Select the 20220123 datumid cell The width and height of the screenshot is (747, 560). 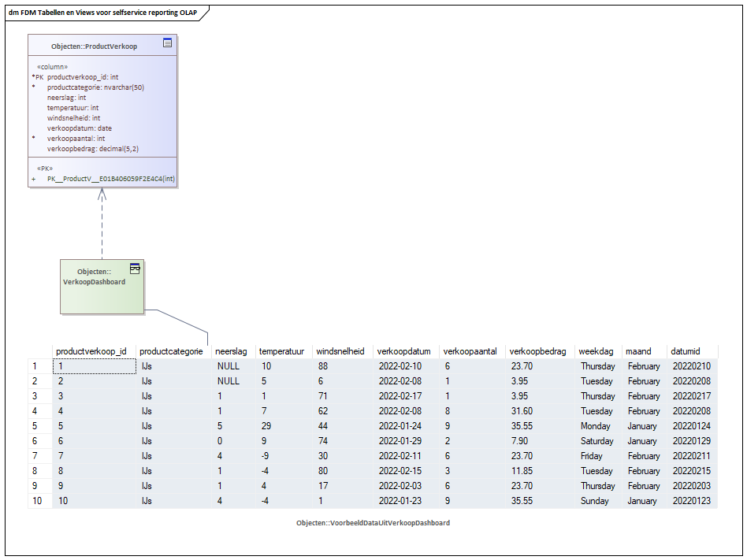click(x=692, y=500)
